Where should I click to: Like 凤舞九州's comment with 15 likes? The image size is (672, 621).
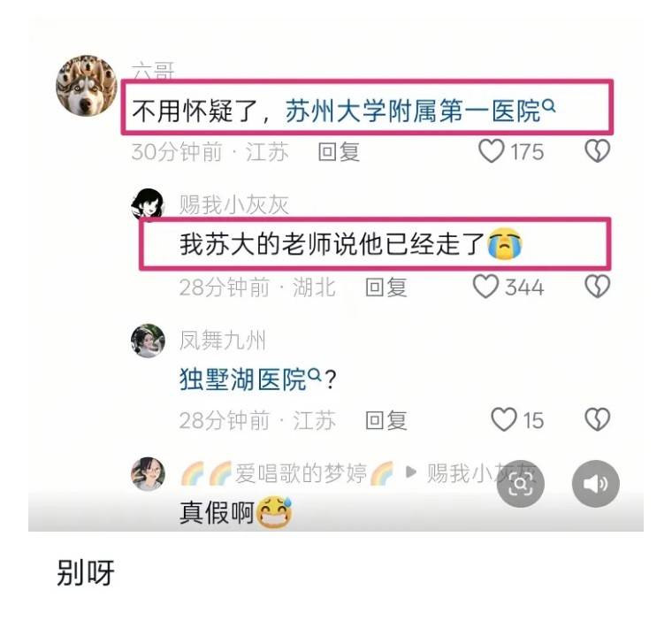pyautogui.click(x=504, y=419)
